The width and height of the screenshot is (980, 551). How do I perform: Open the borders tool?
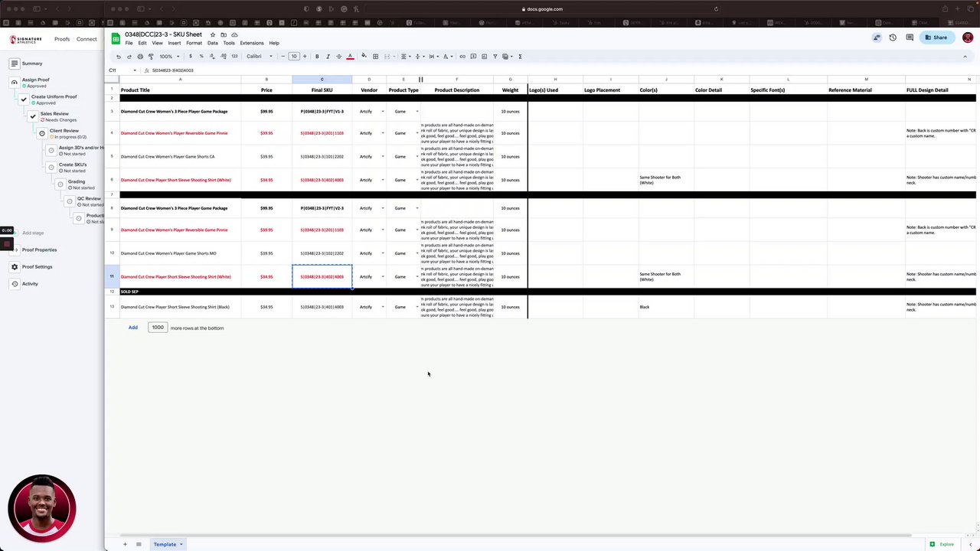coord(375,56)
